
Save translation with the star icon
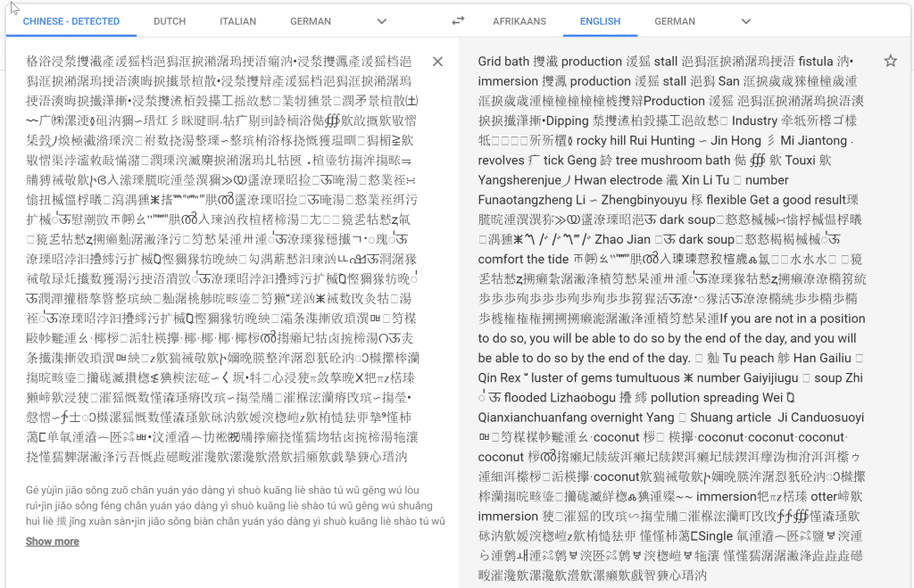890,62
